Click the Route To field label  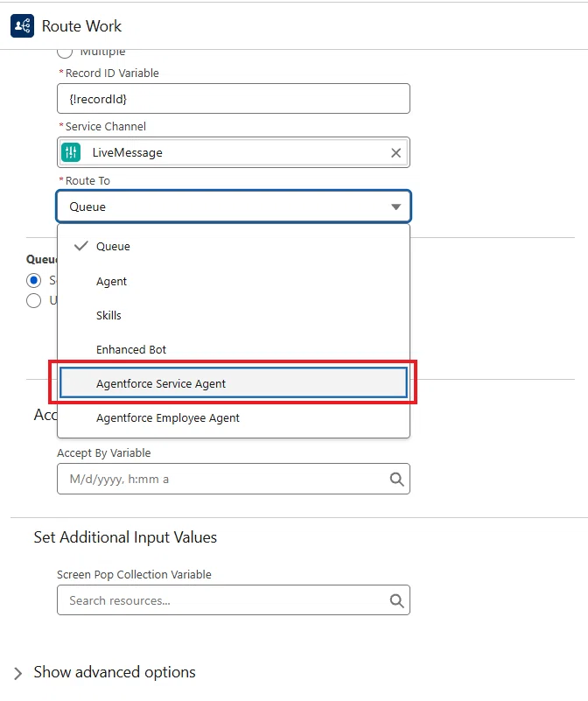(87, 180)
